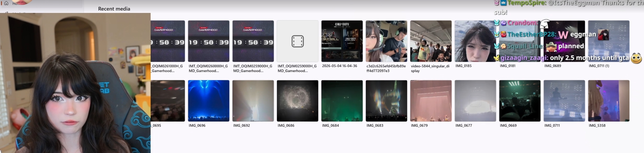Click the 'IMG_0686' file name

pos(286,125)
